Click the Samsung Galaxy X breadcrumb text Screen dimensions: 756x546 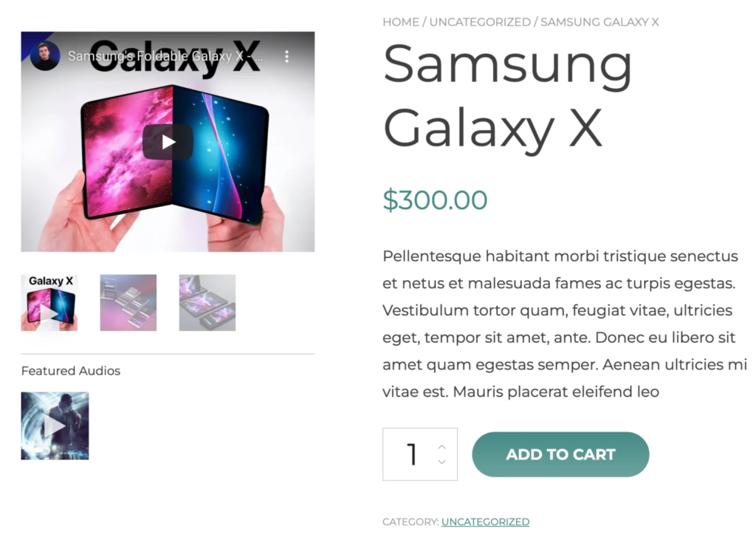click(x=599, y=22)
